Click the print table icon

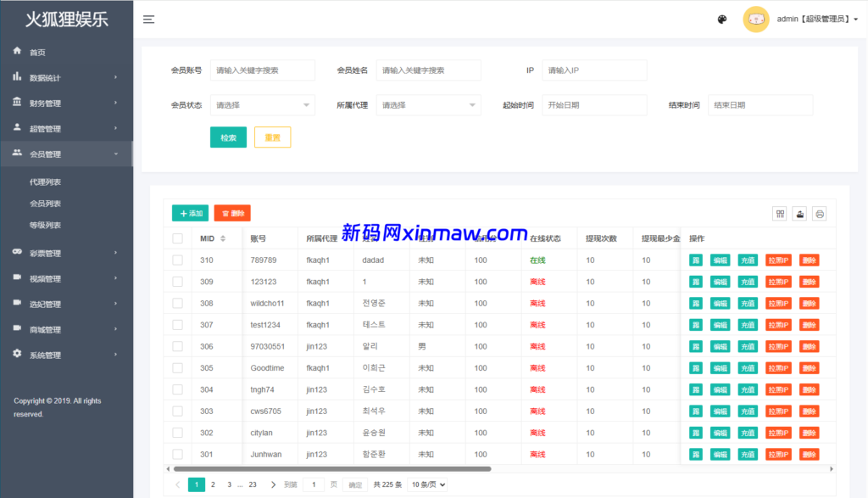[820, 214]
